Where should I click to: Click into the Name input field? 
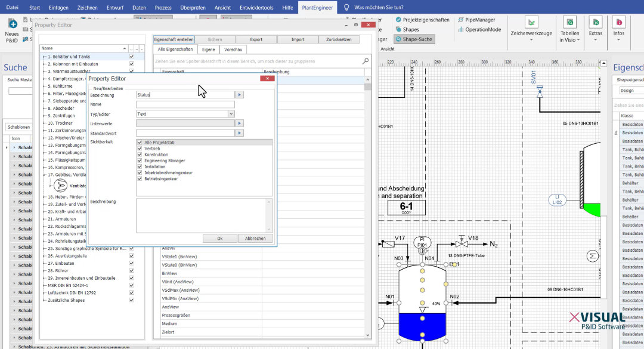[185, 104]
